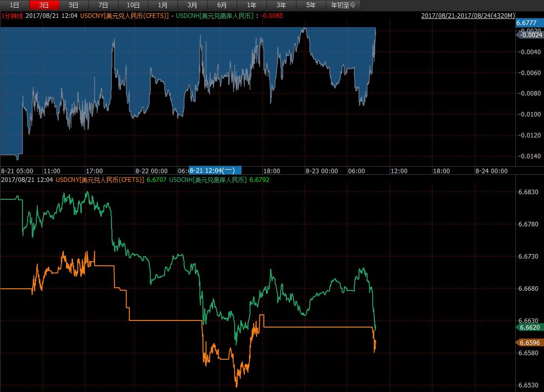Open the 3月 range tab

(x=192, y=5)
